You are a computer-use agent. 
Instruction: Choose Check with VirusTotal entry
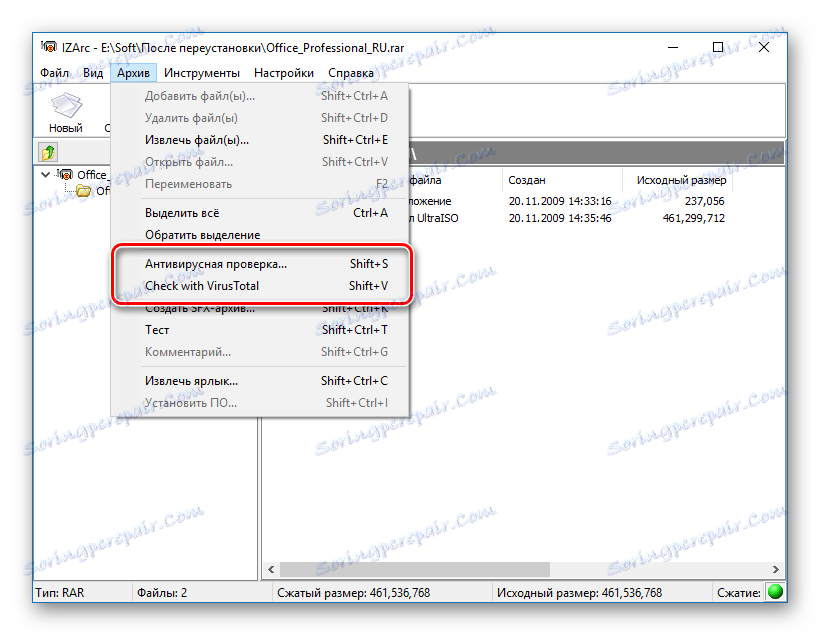tap(260, 286)
